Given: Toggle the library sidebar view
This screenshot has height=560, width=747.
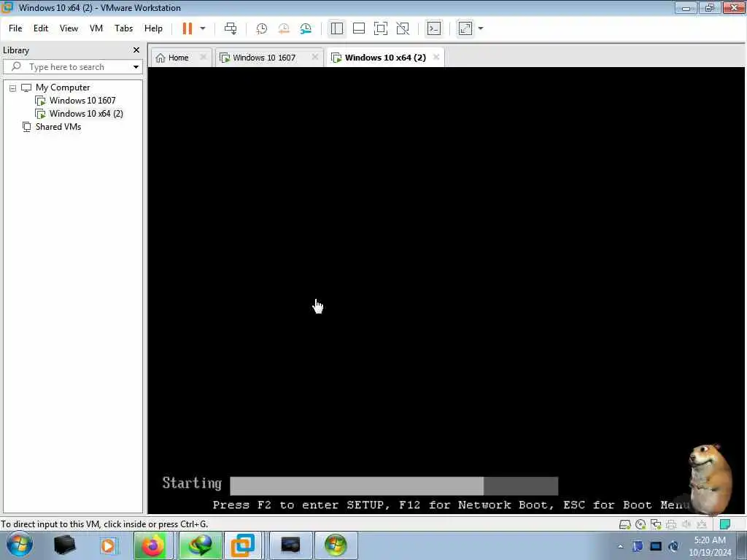Looking at the screenshot, I should tap(337, 28).
